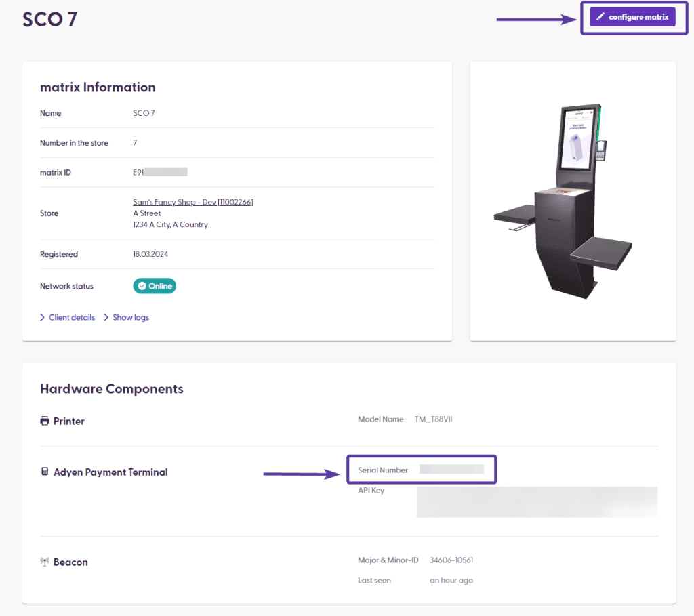Click the Last seen label
Screen dimensions: 694x616
[374, 580]
